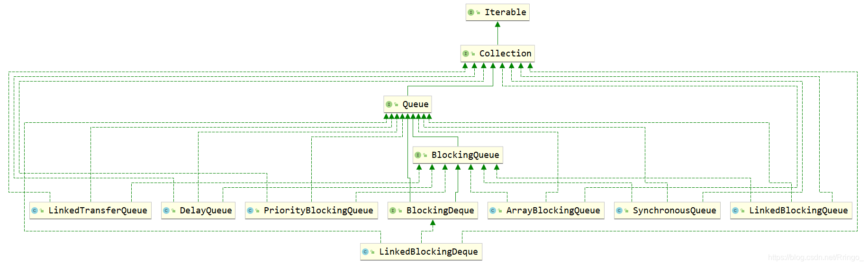The width and height of the screenshot is (868, 266).
Task: Select the LinkedBlockingQueue class node
Action: [x=791, y=211]
